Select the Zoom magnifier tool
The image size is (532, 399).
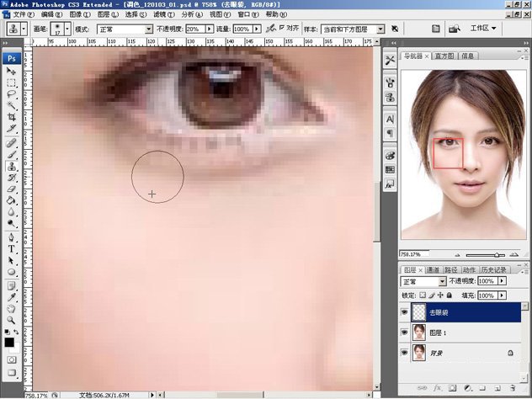(11, 321)
